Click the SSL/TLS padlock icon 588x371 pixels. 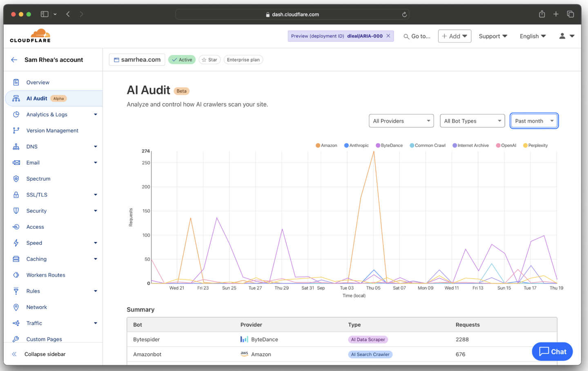click(x=16, y=195)
